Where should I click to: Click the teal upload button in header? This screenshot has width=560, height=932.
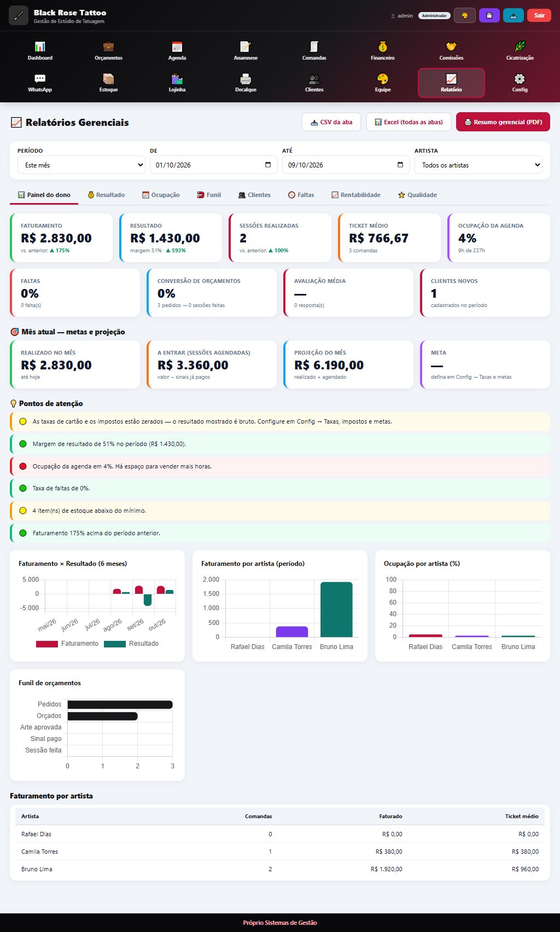(514, 15)
